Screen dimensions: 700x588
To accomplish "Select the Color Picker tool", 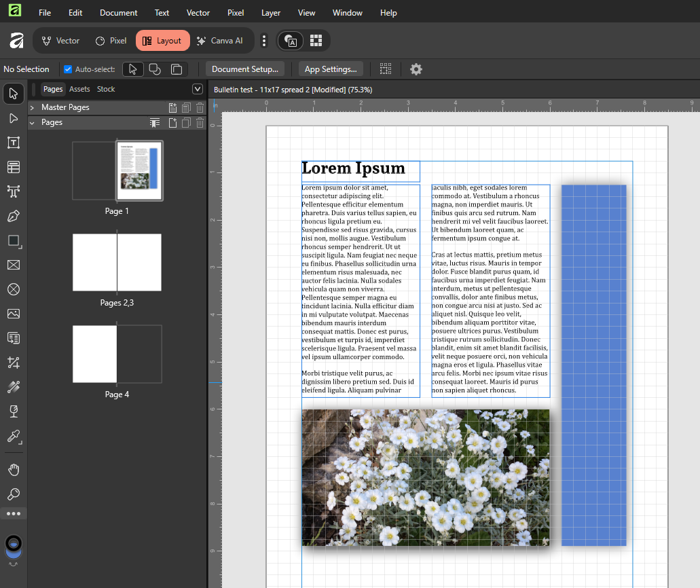I will click(x=14, y=436).
